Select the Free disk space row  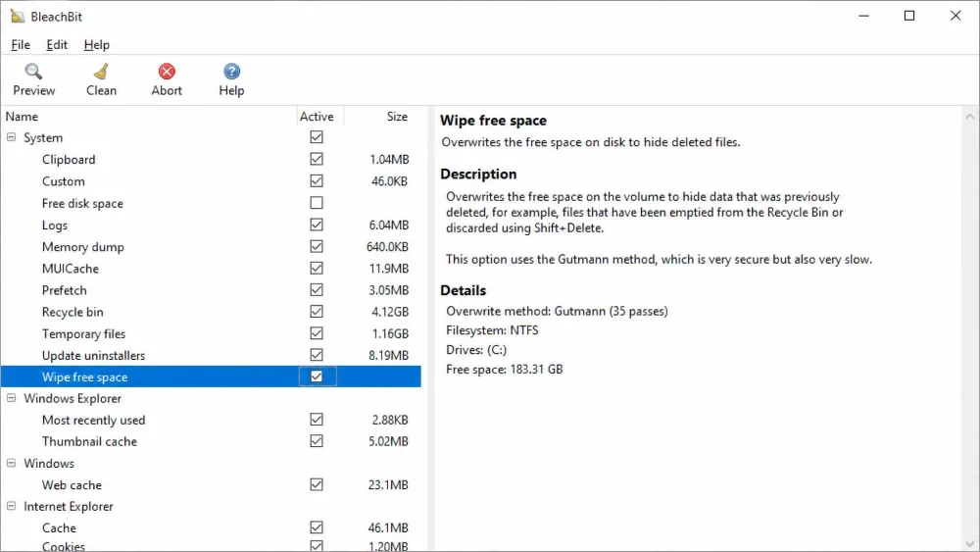click(211, 203)
